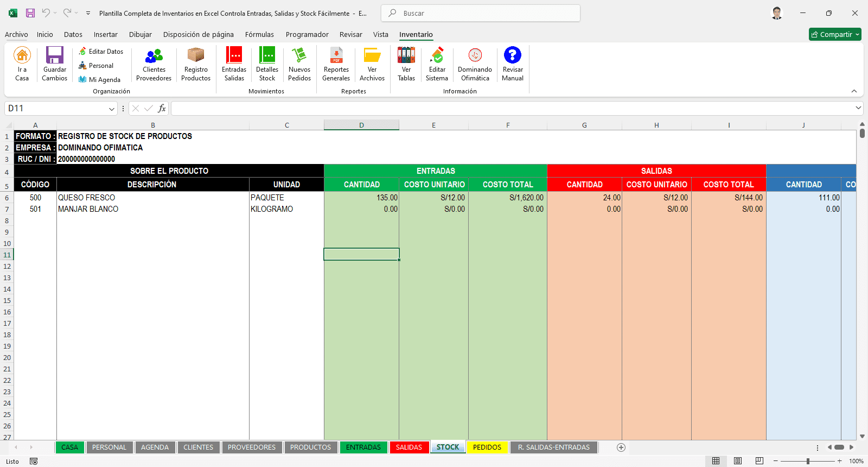This screenshot has width=868, height=467.
Task: Open the Compartir dropdown button
Action: click(835, 34)
